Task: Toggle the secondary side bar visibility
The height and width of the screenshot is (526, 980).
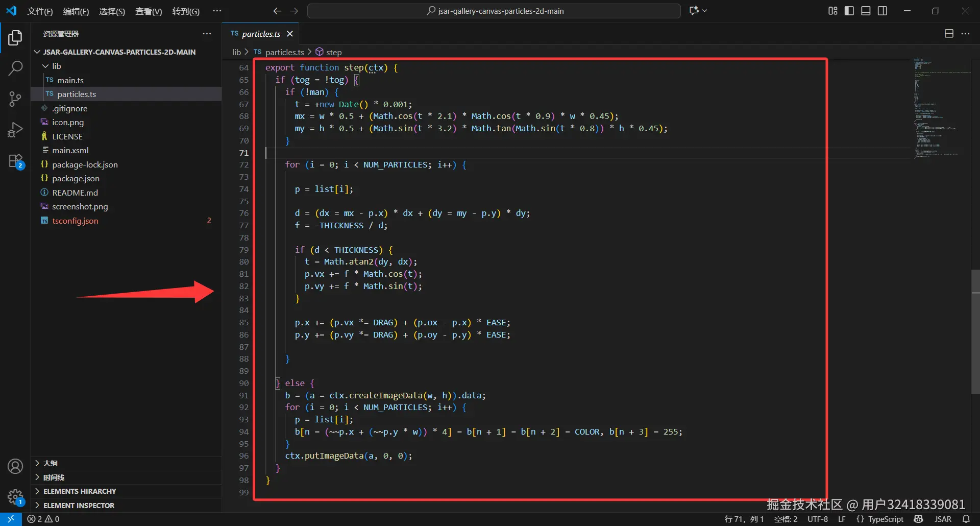Action: [x=883, y=11]
